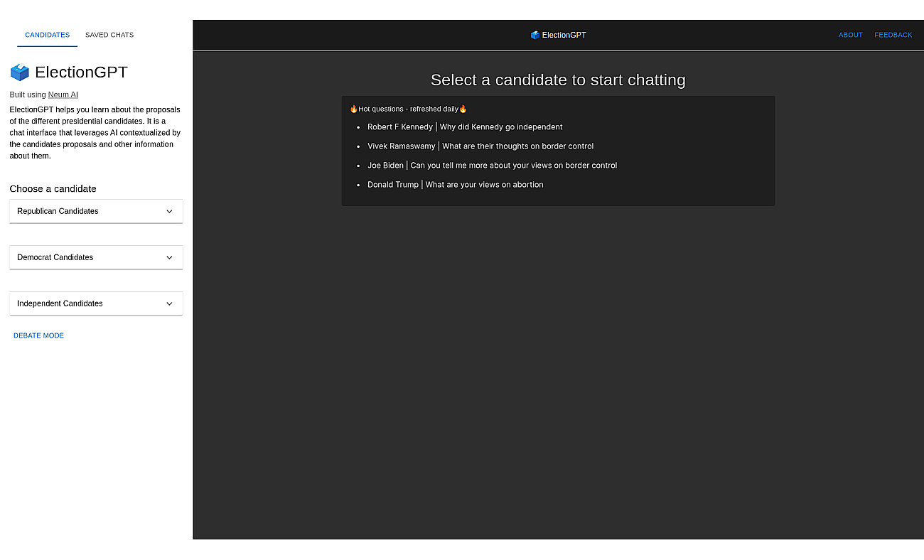Image resolution: width=924 pixels, height=560 pixels.
Task: Click the 'Select a candidate to start chatting' heading
Action: click(558, 80)
